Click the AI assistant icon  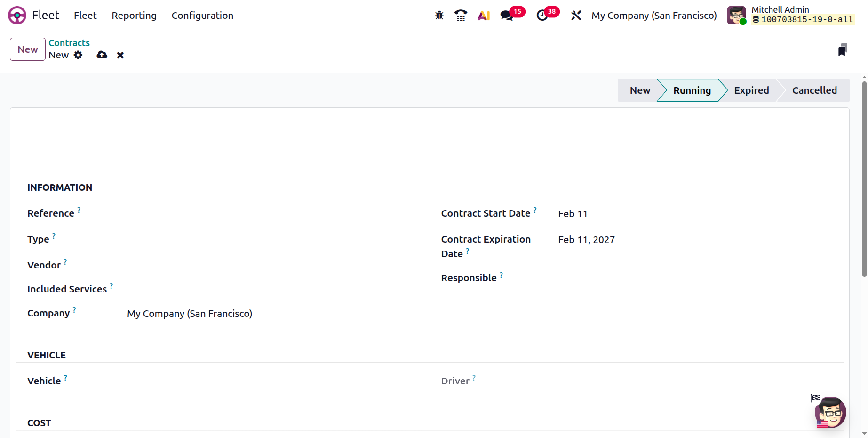[x=484, y=16]
